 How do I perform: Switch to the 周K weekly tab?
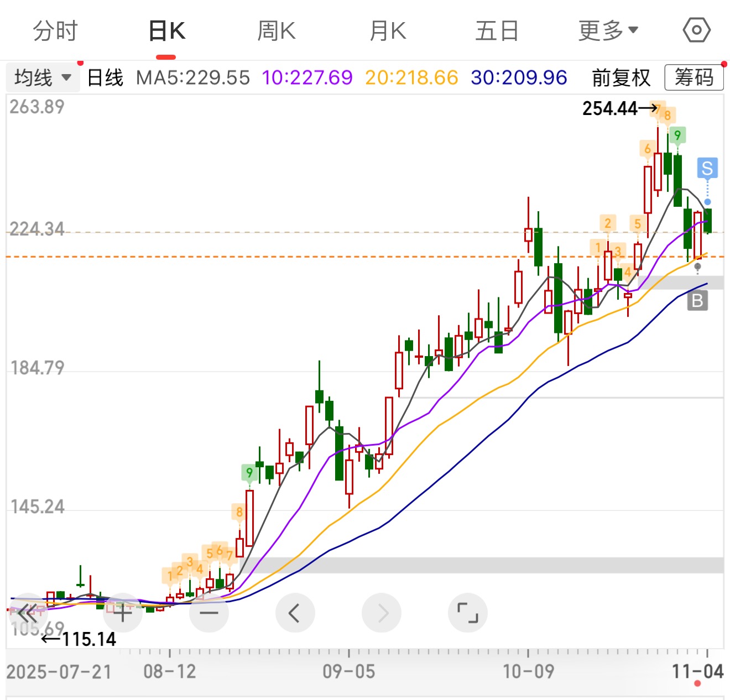(277, 30)
